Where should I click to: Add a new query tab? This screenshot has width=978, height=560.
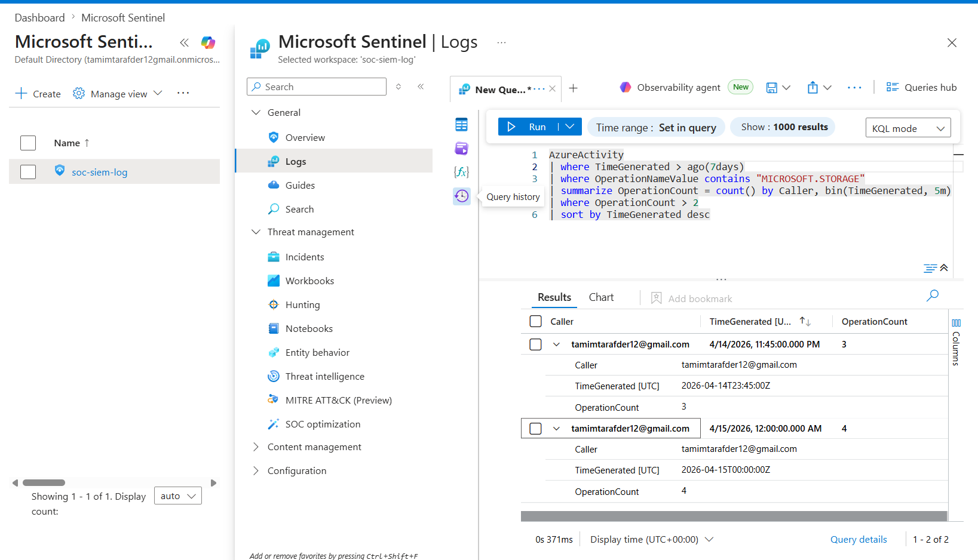pyautogui.click(x=574, y=88)
